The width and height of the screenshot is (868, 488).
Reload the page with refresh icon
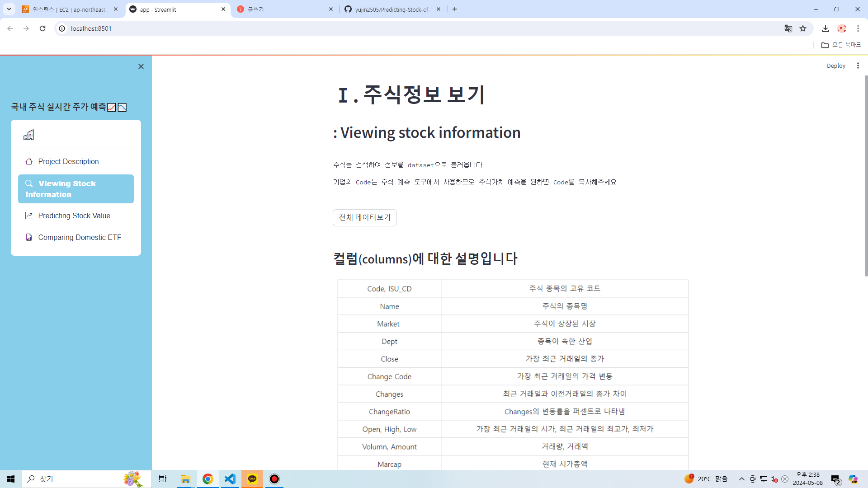pos(42,28)
